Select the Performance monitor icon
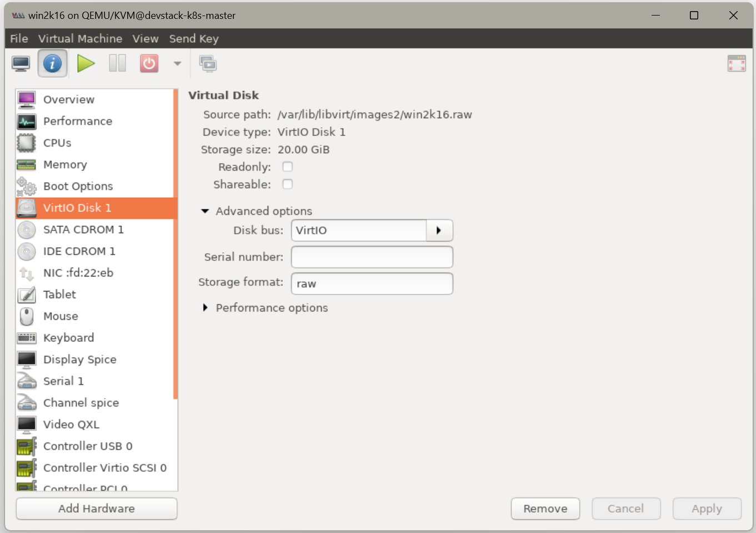This screenshot has width=756, height=533. (27, 121)
